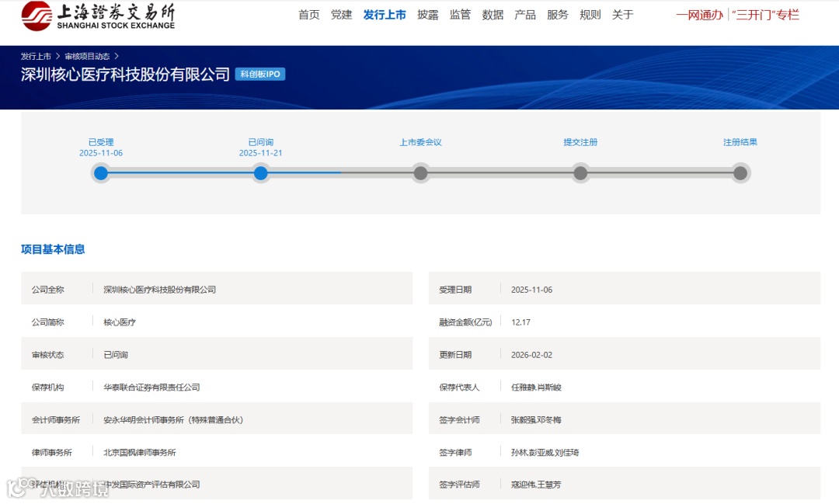839x504 pixels.
Task: Open the 首页 menu item
Action: 308,15
